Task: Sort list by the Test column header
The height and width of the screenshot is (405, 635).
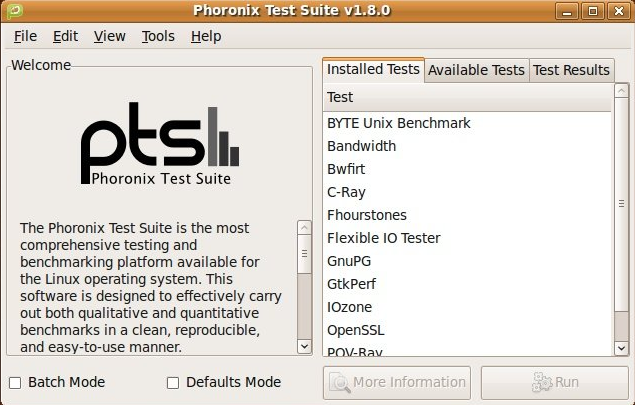Action: 467,97
